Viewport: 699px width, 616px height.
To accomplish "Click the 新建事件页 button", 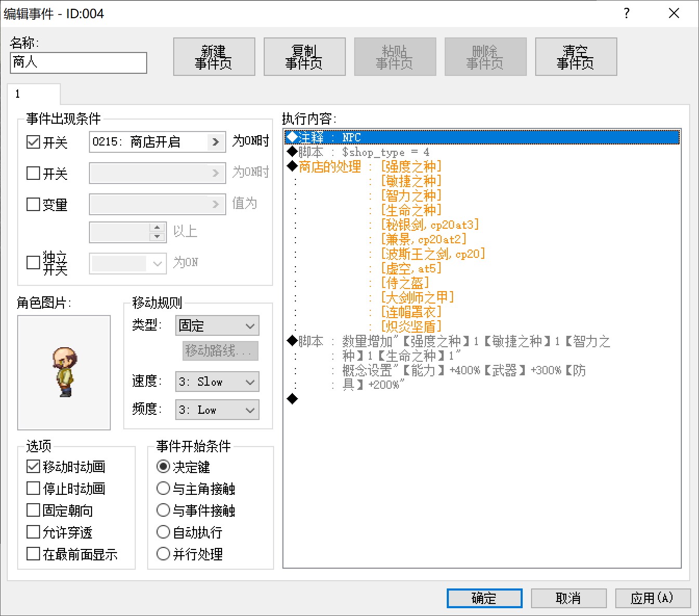I will 214,57.
